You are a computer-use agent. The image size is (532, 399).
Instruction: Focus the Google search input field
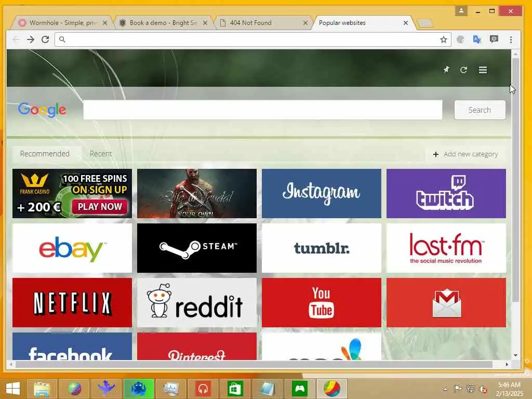[262, 110]
